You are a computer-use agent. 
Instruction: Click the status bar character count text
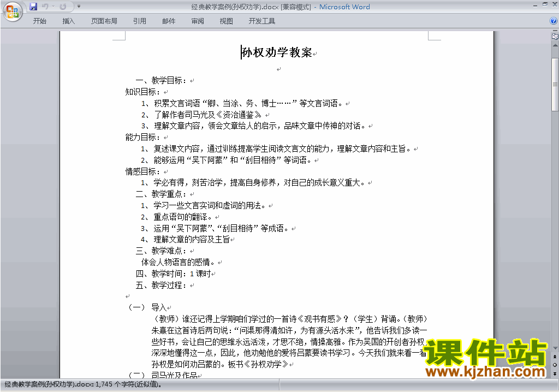[83, 384]
